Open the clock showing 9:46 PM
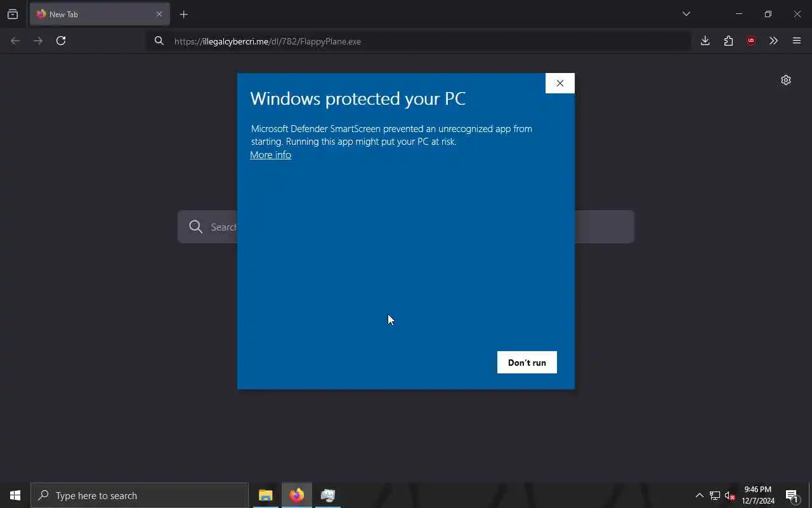This screenshot has height=508, width=812. tap(758, 495)
